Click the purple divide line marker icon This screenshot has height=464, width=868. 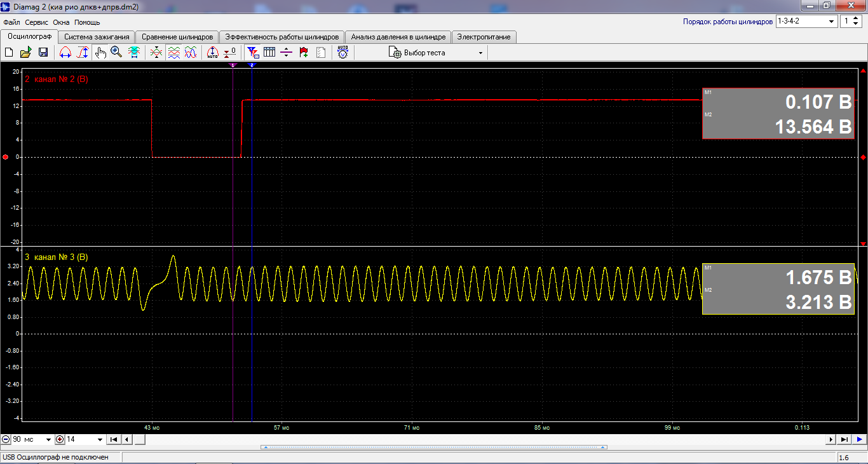[x=287, y=53]
